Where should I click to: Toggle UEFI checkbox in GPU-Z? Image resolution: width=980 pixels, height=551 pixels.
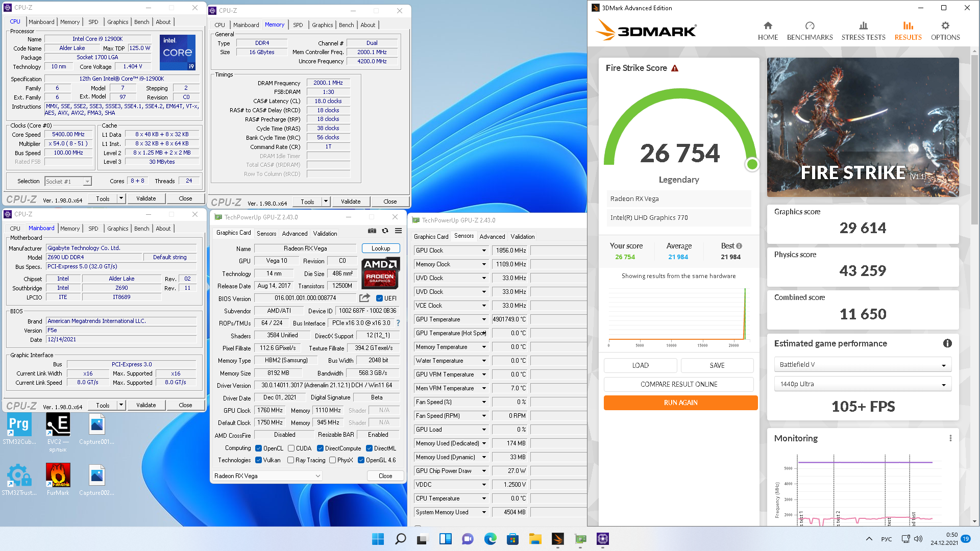pos(380,298)
